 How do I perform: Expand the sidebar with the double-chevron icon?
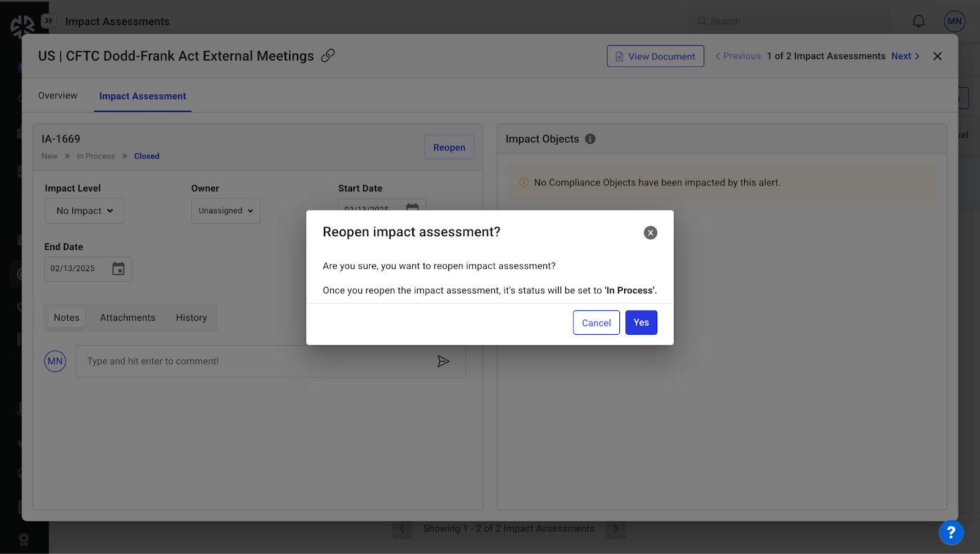pos(48,21)
